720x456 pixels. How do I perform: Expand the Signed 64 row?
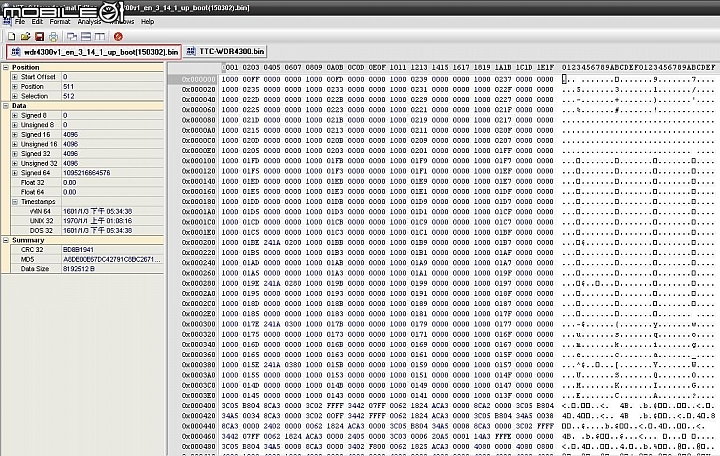(x=15, y=173)
